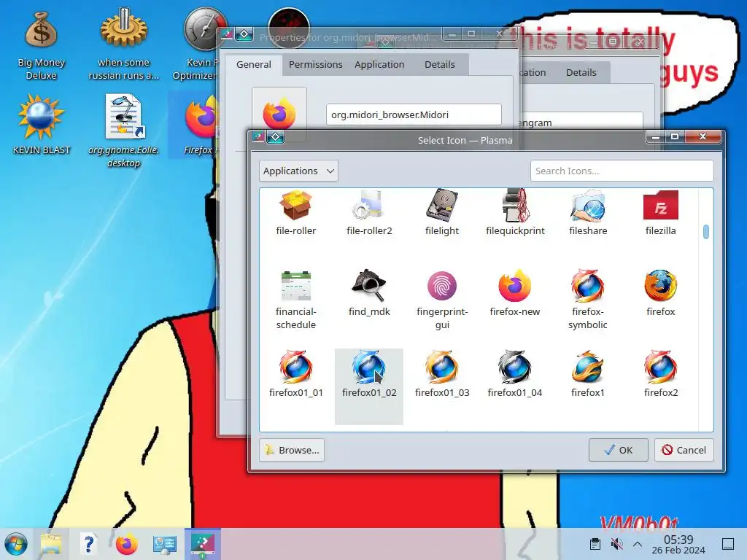Open the Select Icon window menu icon
The height and width of the screenshot is (560, 747).
(258, 137)
